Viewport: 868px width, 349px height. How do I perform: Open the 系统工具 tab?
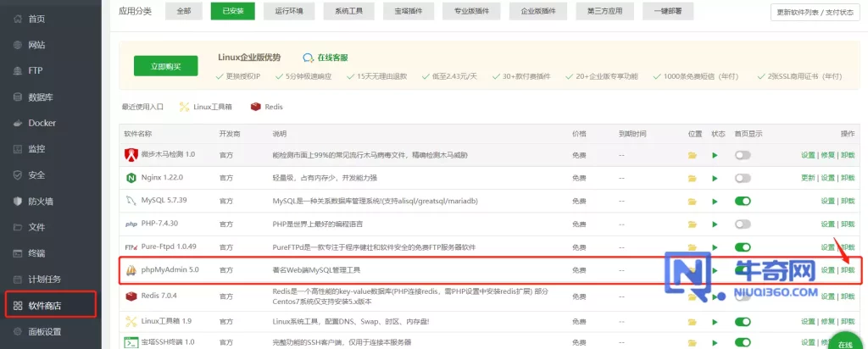348,10
